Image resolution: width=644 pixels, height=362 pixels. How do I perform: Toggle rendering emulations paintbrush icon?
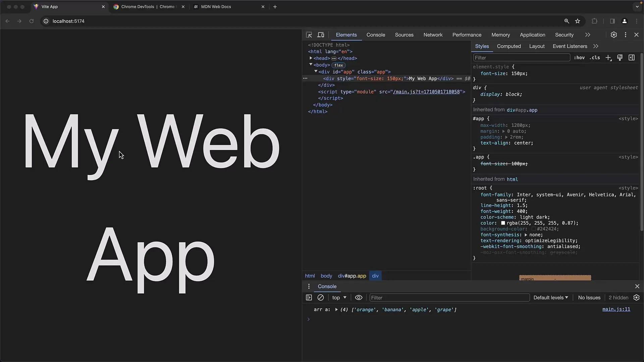point(620,58)
